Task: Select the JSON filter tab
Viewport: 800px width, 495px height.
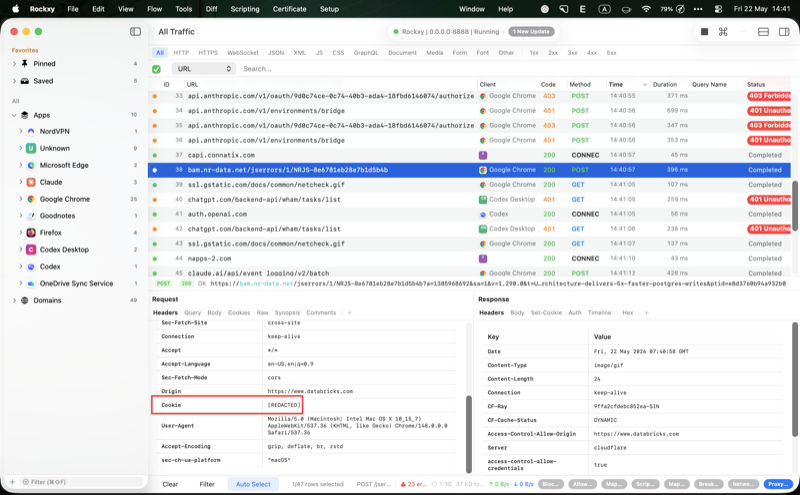Action: [276, 53]
